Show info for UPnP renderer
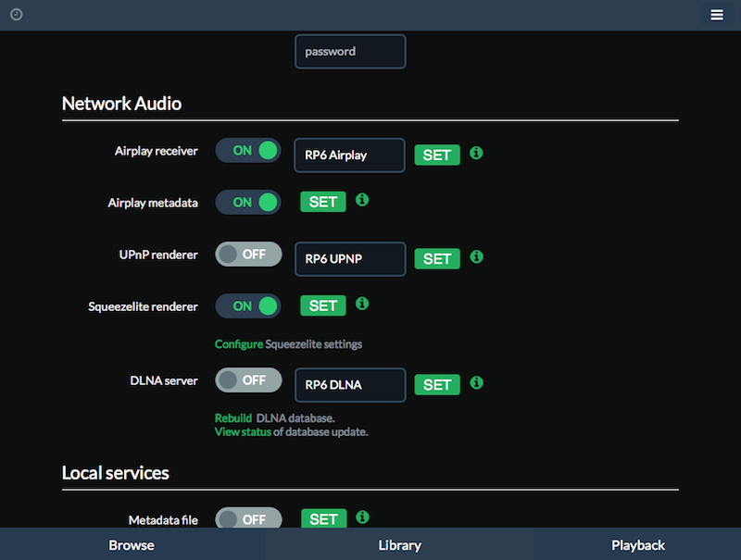 tap(476, 256)
